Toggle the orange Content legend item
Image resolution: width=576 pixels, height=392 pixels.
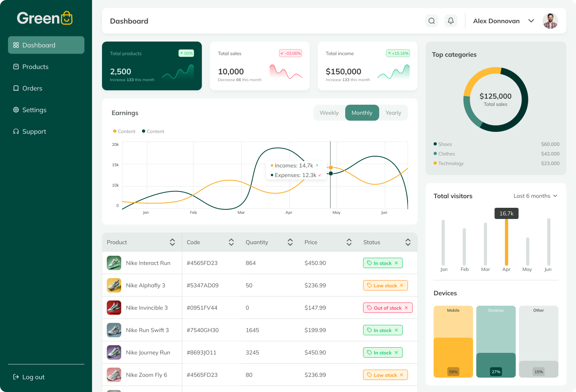[x=124, y=131]
